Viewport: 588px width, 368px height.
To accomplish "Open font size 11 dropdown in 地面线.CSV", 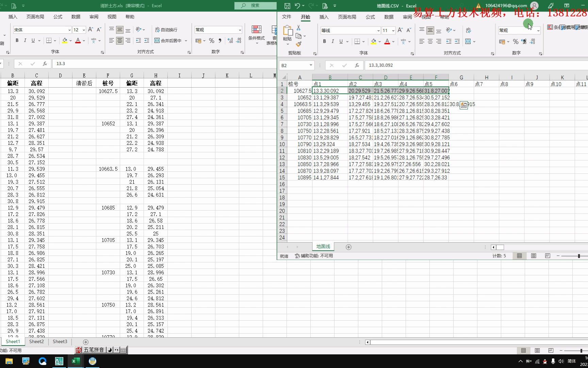I will 393,30.
